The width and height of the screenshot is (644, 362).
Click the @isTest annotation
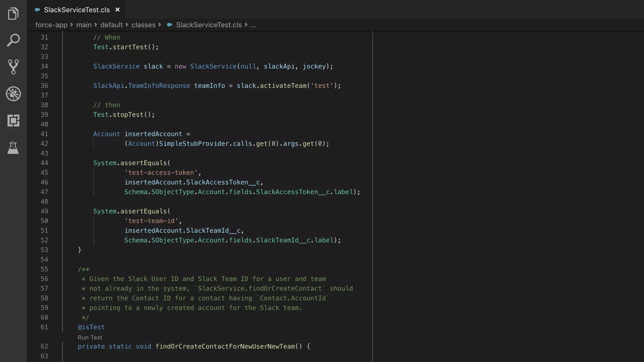pyautogui.click(x=91, y=327)
